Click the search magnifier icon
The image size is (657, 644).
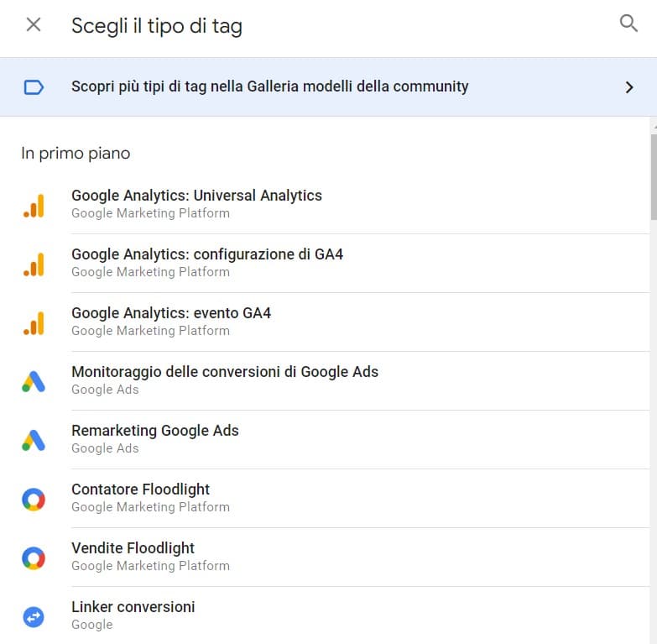pyautogui.click(x=628, y=24)
